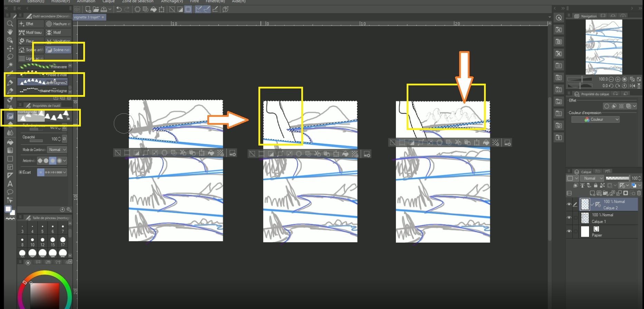644x309 pixels.
Task: Toggle visibility of the Calque 1 layer
Action: 569,218
